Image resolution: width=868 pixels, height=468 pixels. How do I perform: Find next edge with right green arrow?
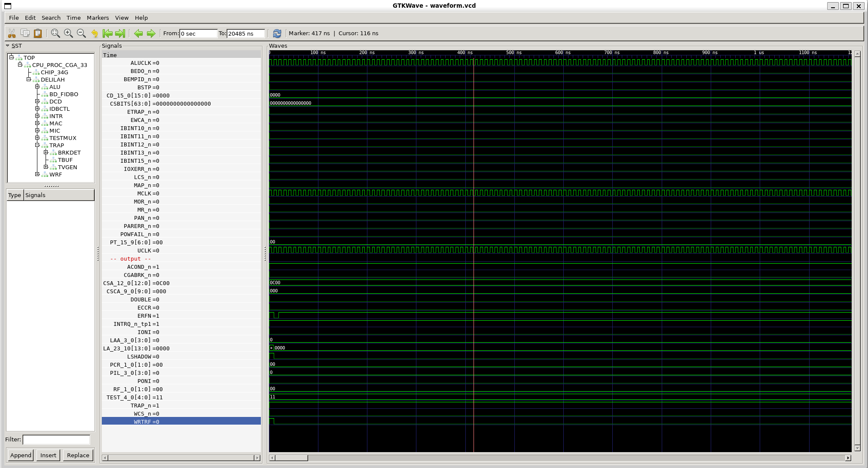151,33
